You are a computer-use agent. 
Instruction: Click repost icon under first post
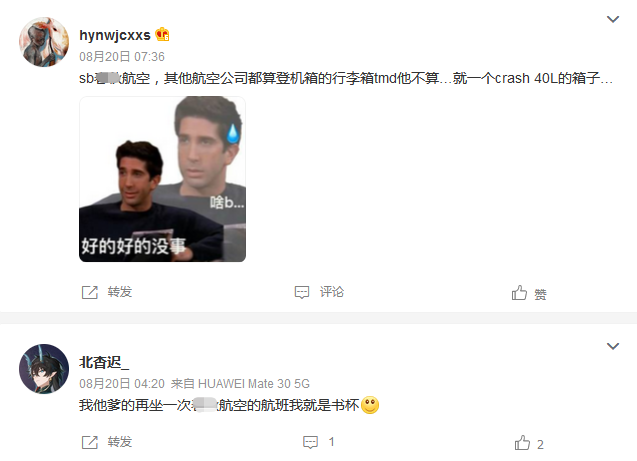tap(90, 292)
